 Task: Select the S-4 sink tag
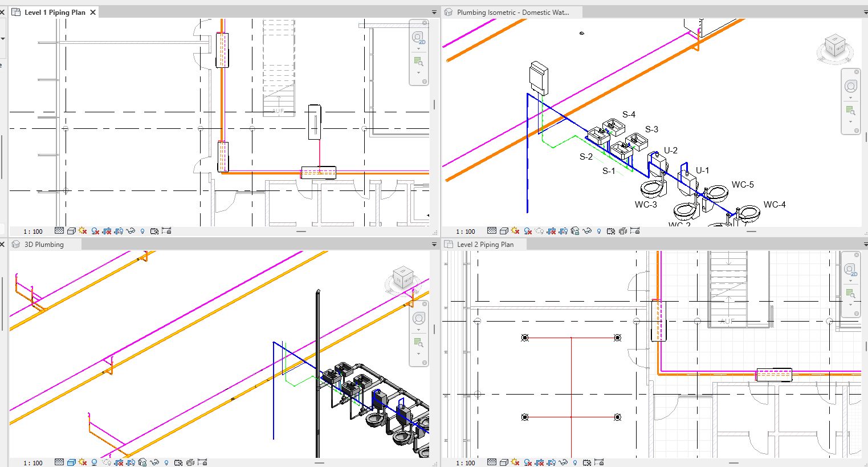coord(629,115)
